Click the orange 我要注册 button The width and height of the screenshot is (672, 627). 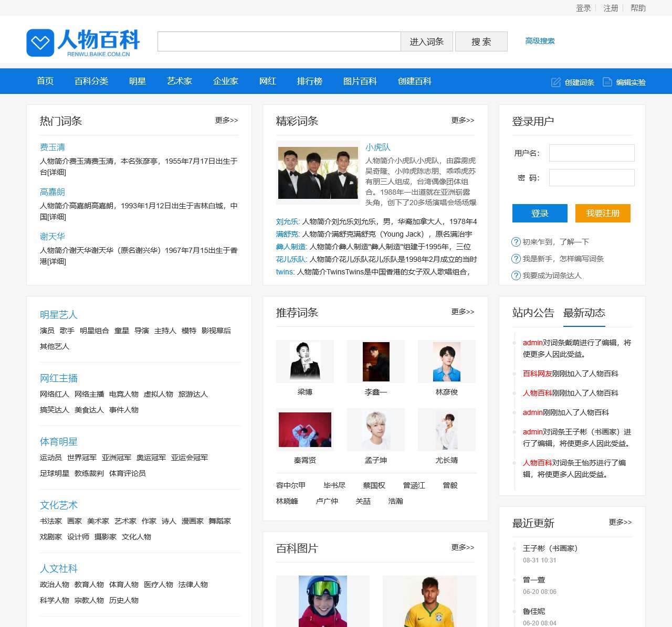[603, 213]
